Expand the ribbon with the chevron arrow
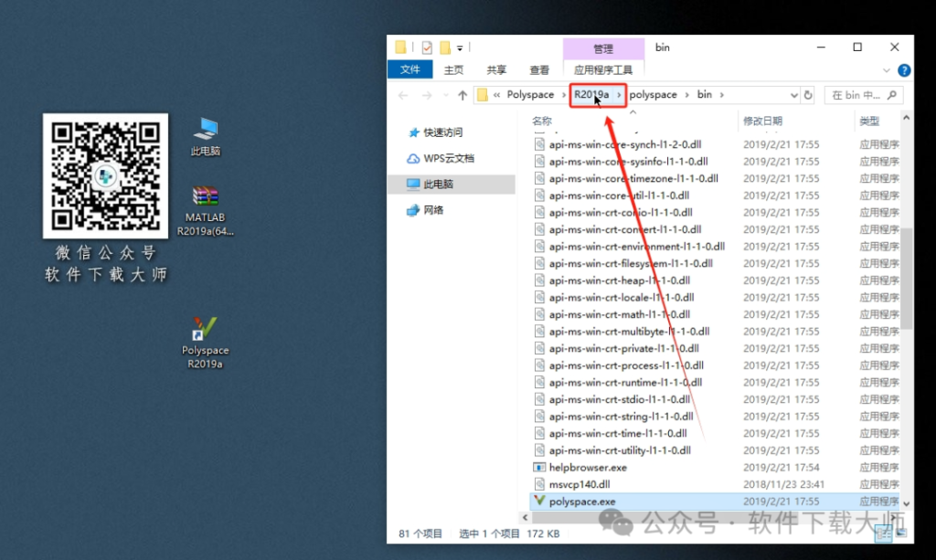This screenshot has width=936, height=560. 885,69
